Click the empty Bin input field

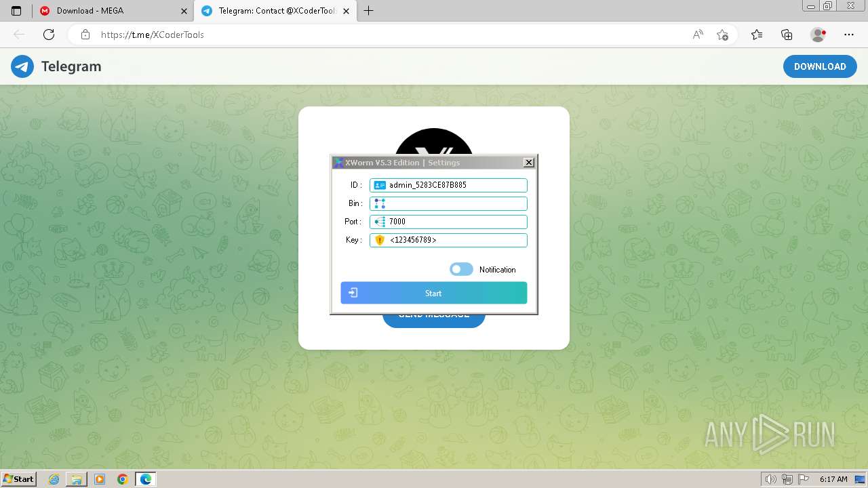click(x=448, y=203)
